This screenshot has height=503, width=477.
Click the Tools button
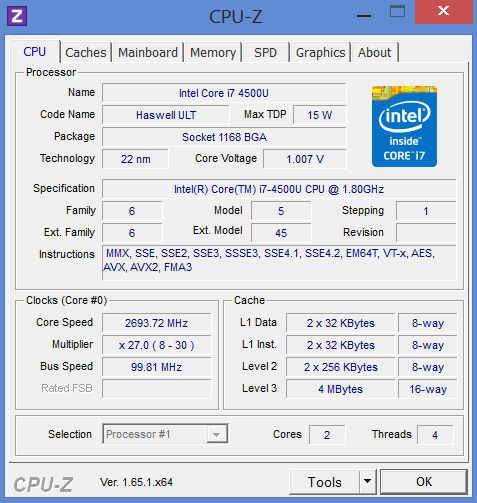pyautogui.click(x=324, y=482)
